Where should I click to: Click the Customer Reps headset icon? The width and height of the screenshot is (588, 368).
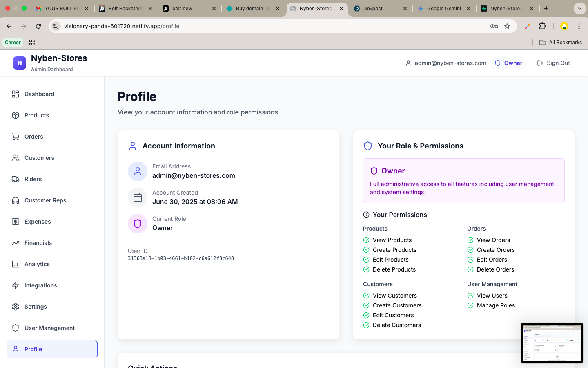coord(16,200)
